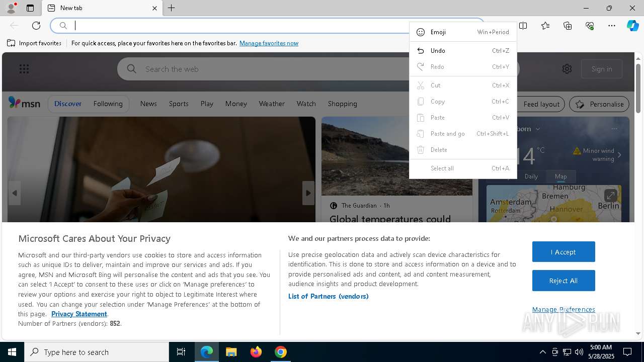The image size is (644, 362).
Task: Go to the msn logo home
Action: (24, 103)
